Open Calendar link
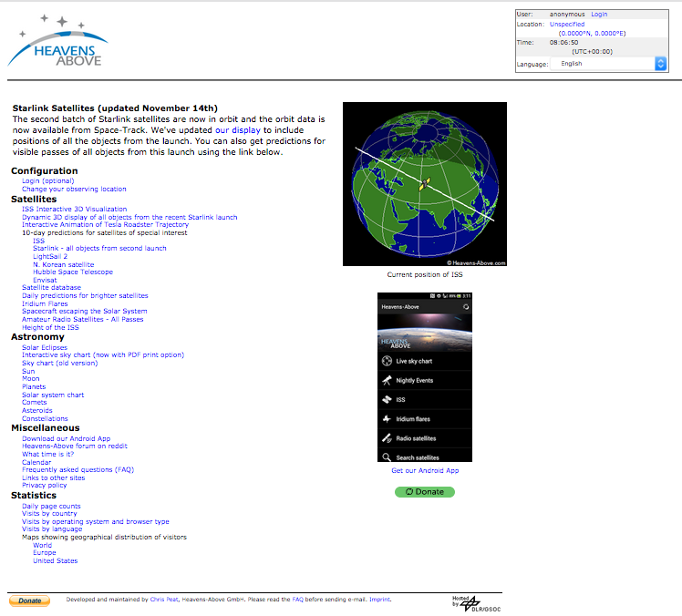This screenshot has height=616, width=682. coord(36,463)
